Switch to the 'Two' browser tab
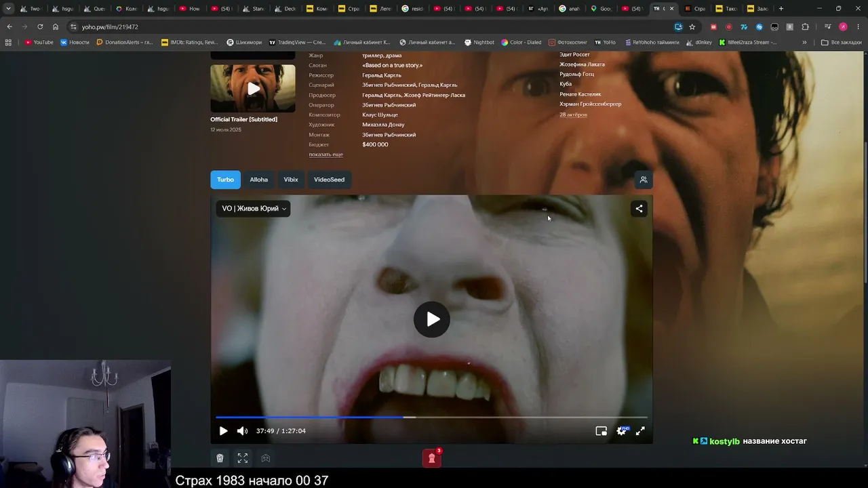The image size is (868, 488). click(x=31, y=9)
